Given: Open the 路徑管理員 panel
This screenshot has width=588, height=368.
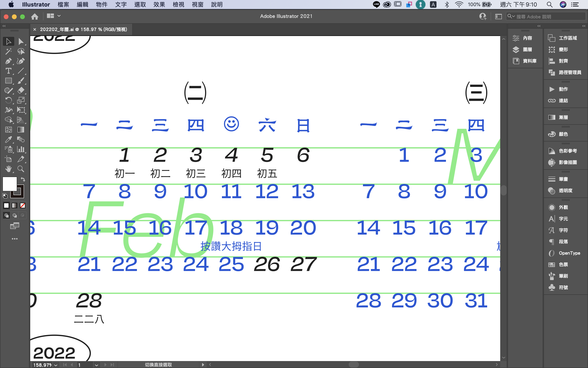Looking at the screenshot, I should [565, 72].
